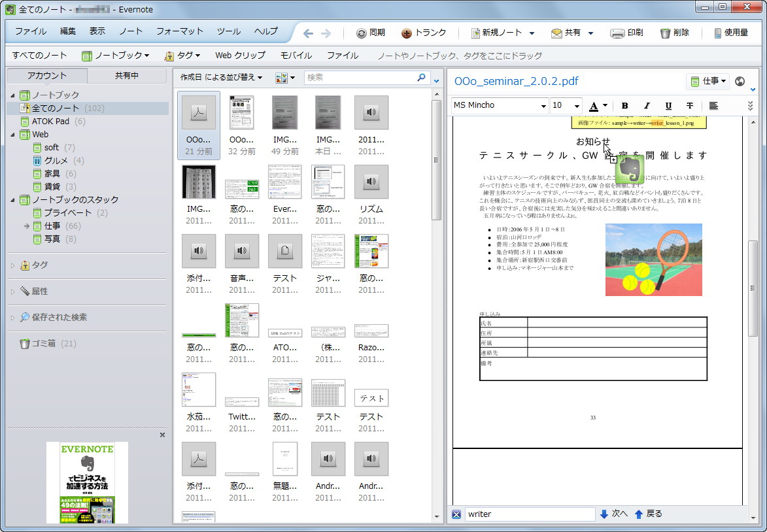This screenshot has height=532, width=767.
Task: Click the magnifier icon in the search box
Action: coord(420,77)
